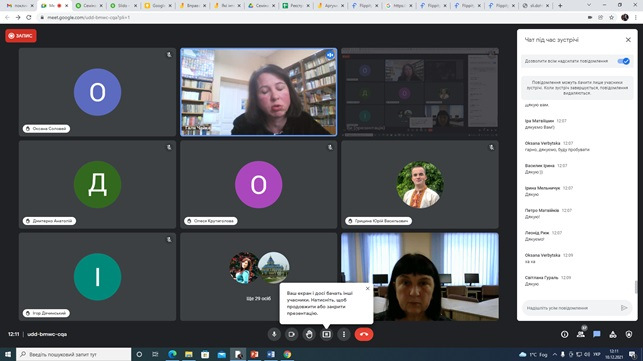Mute the microphone in the call controls
Screen dimensions: 643x361
pos(274,334)
